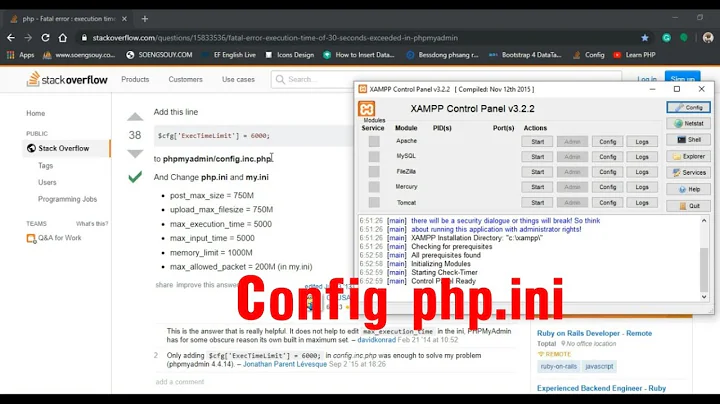Open Programming Jobs in sidebar
Viewport: 720px width, 404px height.
(68, 199)
